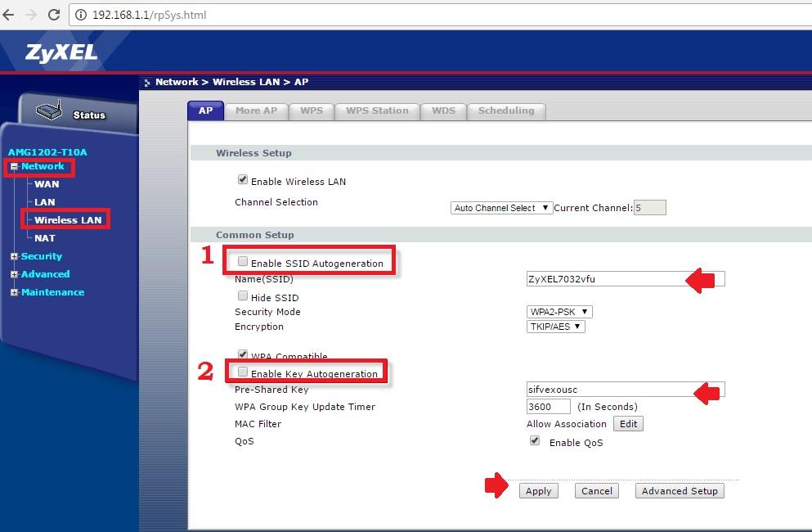This screenshot has height=532, width=812.
Task: Expand the Advanced menu section
Action: click(14, 274)
